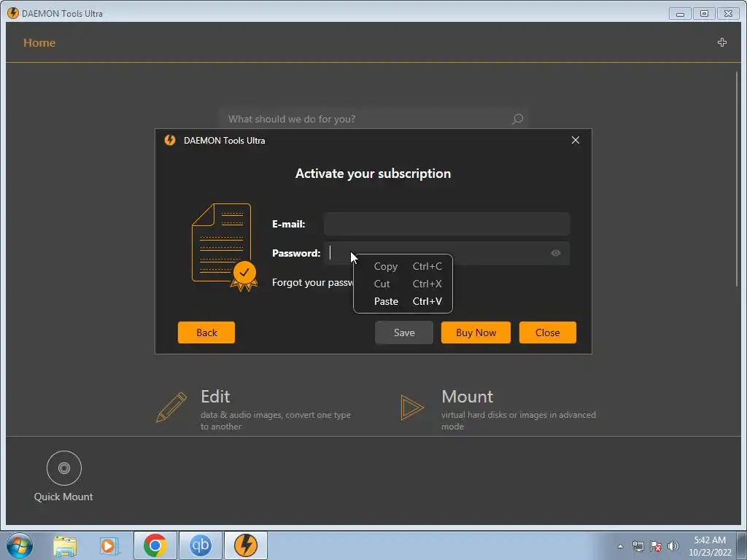
Task: Open Buy Now in the dialog
Action: pyautogui.click(x=476, y=332)
